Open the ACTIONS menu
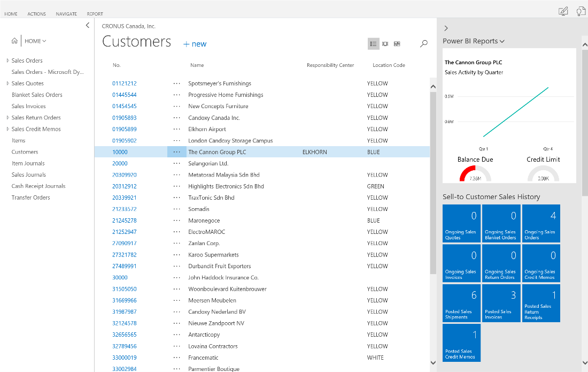 pyautogui.click(x=36, y=13)
